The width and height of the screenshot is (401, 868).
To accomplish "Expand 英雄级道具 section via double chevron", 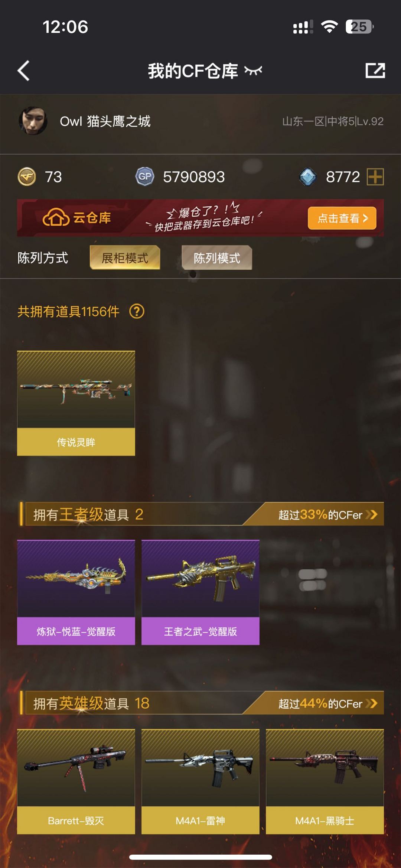I will (371, 703).
